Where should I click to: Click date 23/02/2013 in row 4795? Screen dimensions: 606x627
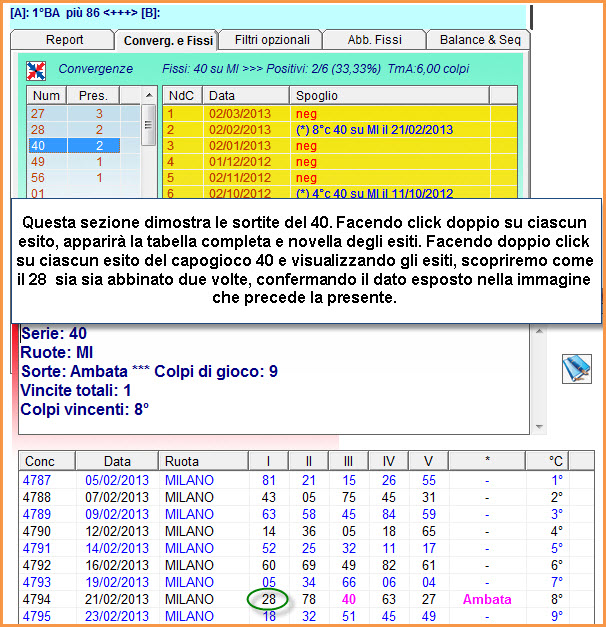(117, 616)
